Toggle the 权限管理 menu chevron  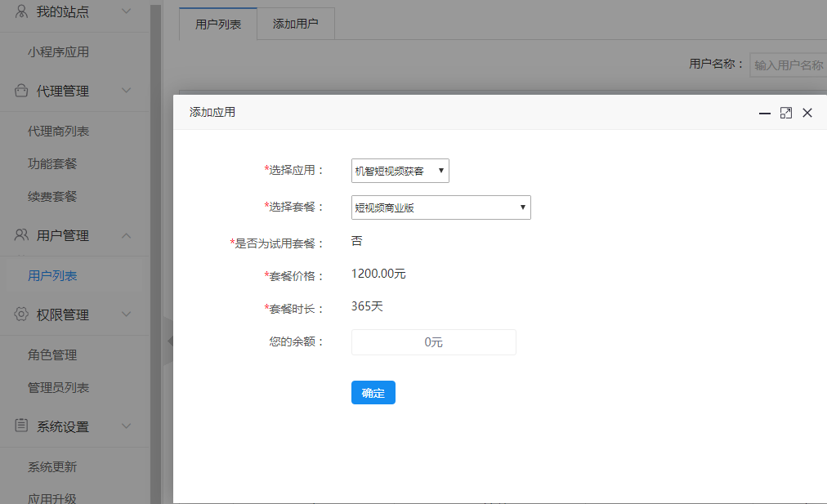tap(126, 314)
